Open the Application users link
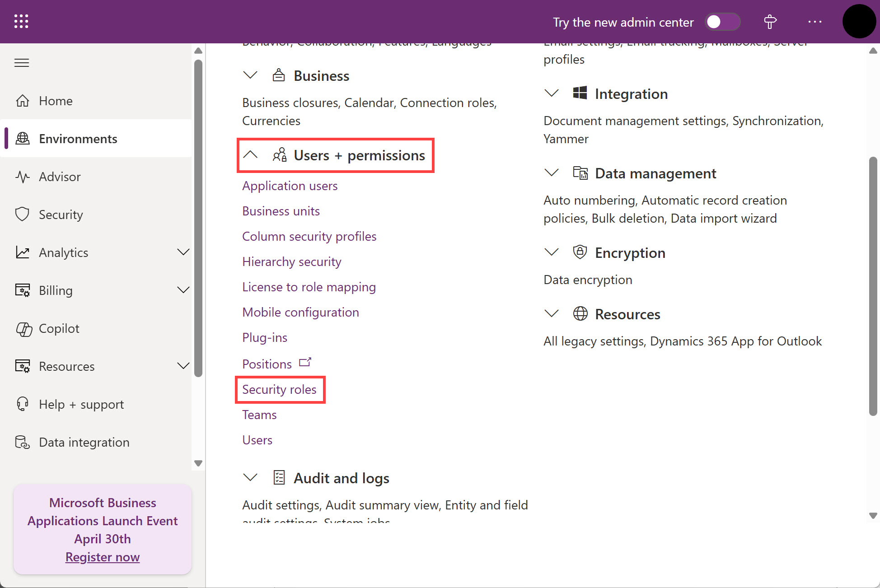880x588 pixels. click(x=290, y=186)
